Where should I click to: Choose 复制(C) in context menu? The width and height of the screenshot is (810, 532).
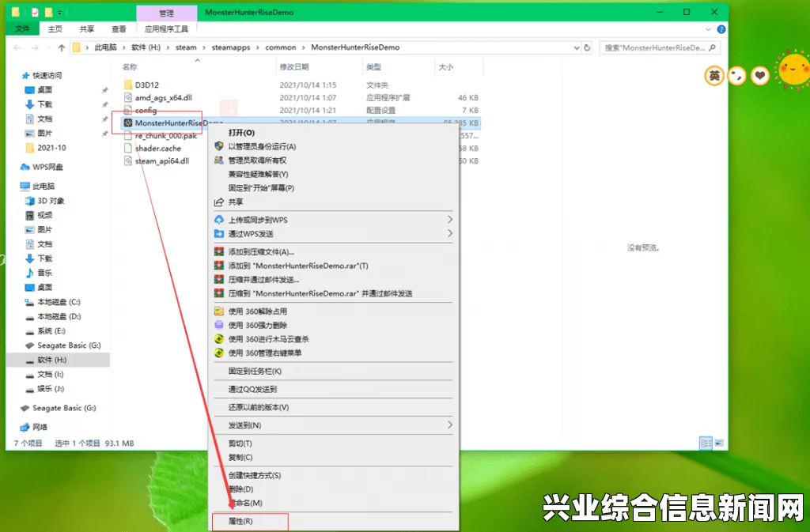click(240, 457)
